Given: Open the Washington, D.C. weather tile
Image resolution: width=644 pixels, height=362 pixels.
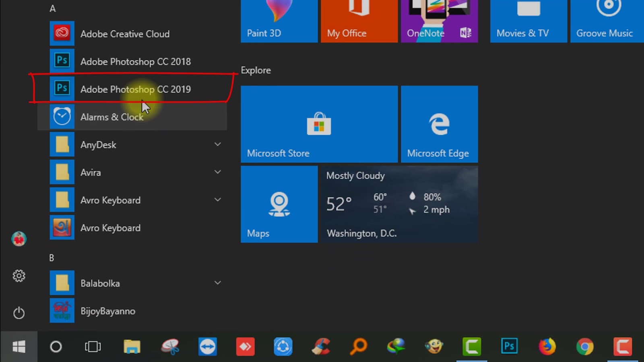Looking at the screenshot, I should [399, 204].
